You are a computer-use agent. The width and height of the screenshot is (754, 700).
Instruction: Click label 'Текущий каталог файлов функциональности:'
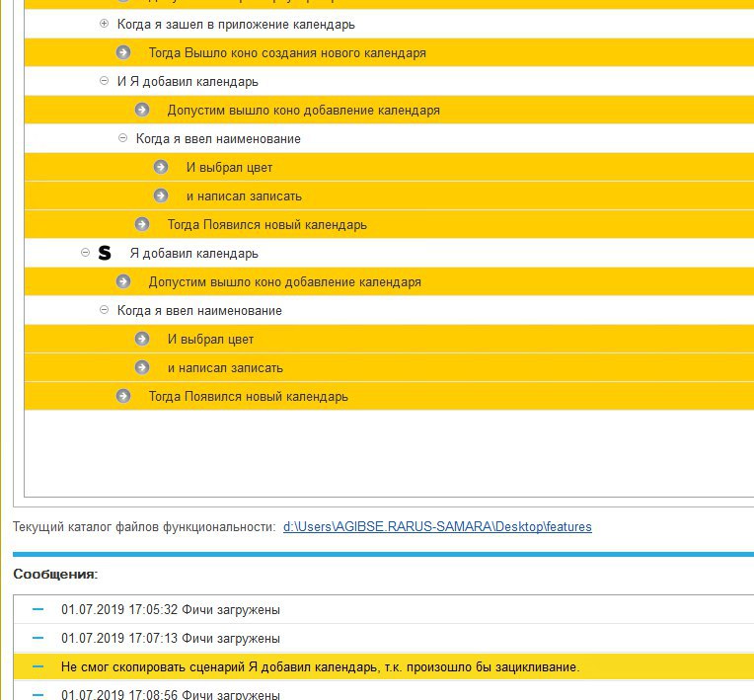coord(144,527)
